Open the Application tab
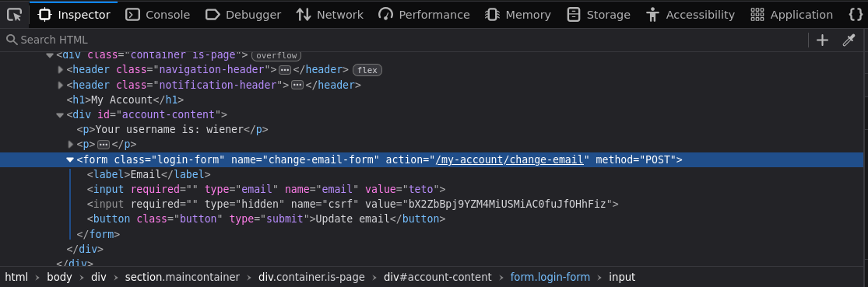 click(x=792, y=15)
